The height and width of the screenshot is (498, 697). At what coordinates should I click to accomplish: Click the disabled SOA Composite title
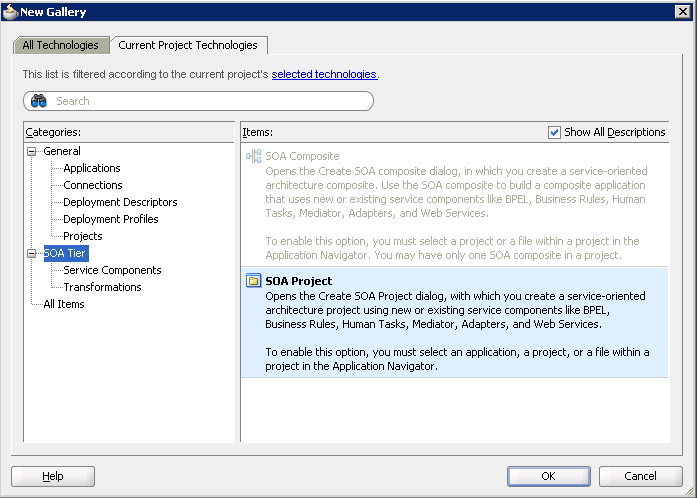(x=302, y=156)
